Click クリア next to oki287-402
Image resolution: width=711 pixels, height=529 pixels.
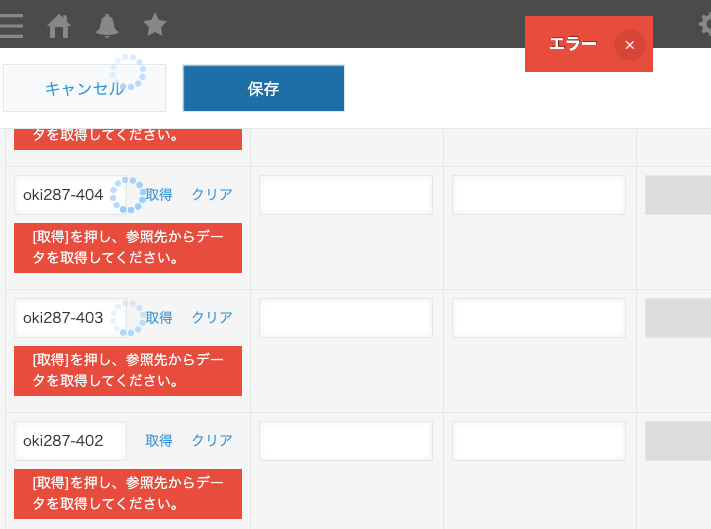pyautogui.click(x=212, y=440)
